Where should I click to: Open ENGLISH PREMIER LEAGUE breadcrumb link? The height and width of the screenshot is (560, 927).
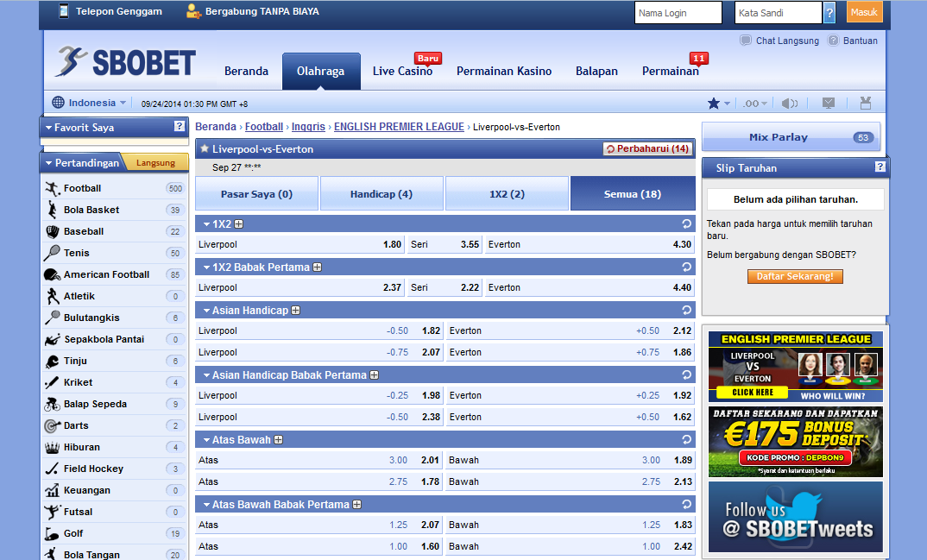click(399, 127)
